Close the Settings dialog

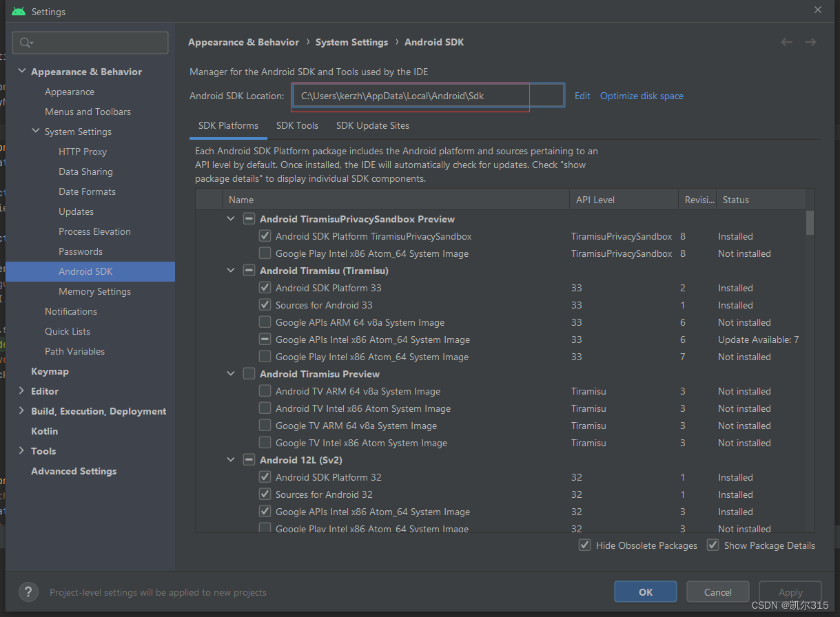818,10
